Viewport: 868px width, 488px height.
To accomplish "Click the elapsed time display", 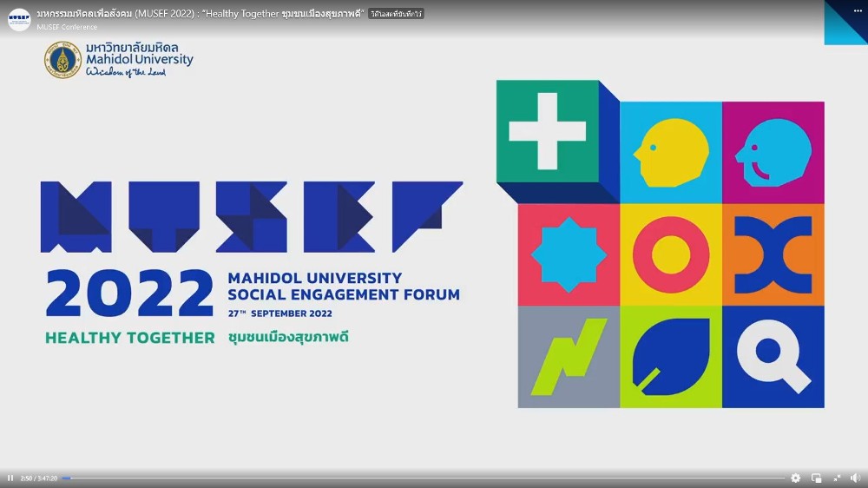I will point(38,478).
